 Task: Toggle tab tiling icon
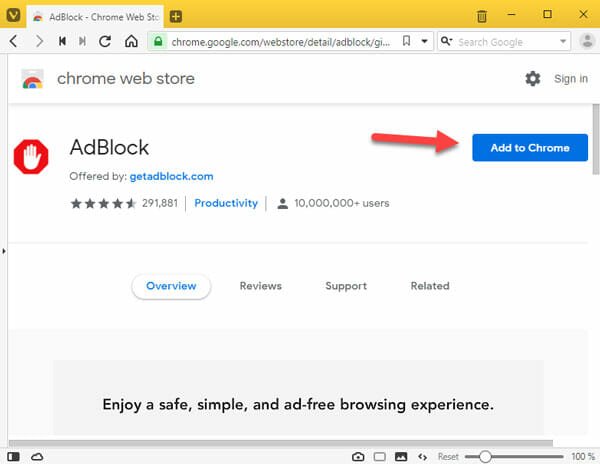(x=380, y=457)
